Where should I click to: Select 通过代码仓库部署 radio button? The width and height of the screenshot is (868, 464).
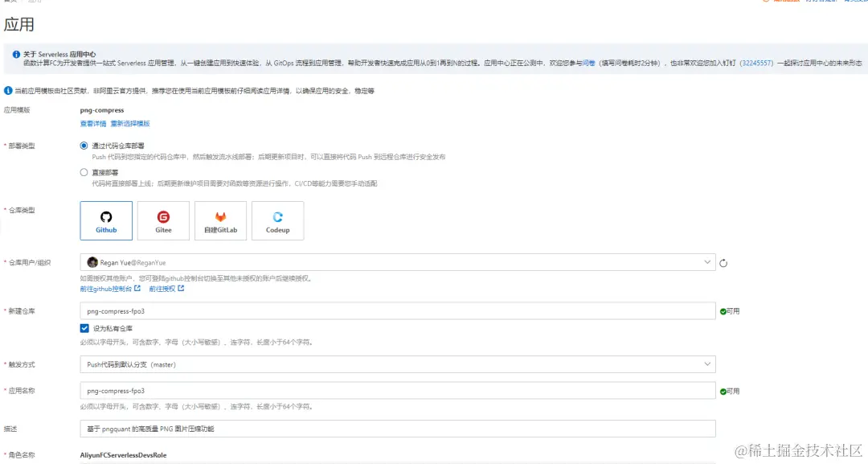[x=84, y=146]
